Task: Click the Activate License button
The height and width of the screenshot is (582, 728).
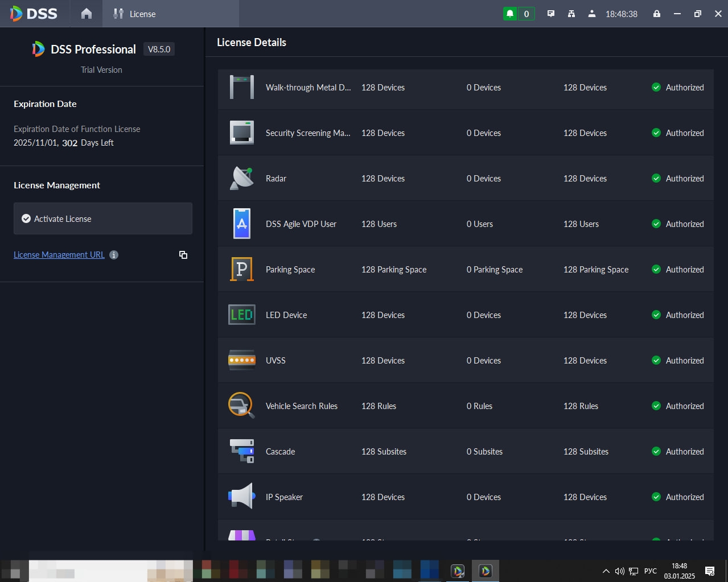Action: pyautogui.click(x=103, y=218)
